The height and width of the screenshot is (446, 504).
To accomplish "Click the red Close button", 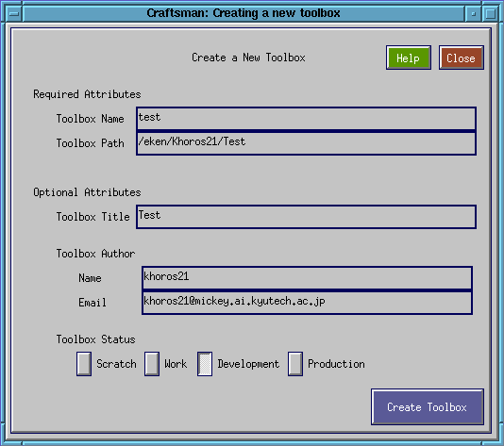I will click(462, 58).
